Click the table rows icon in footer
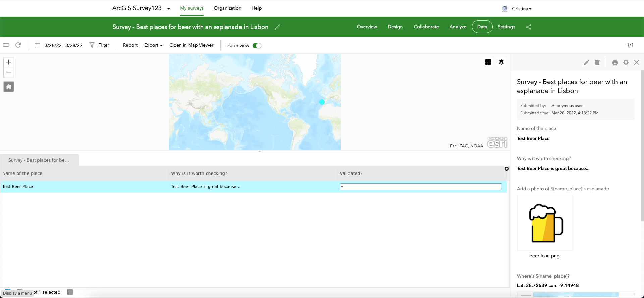The image size is (644, 298). coord(70,292)
